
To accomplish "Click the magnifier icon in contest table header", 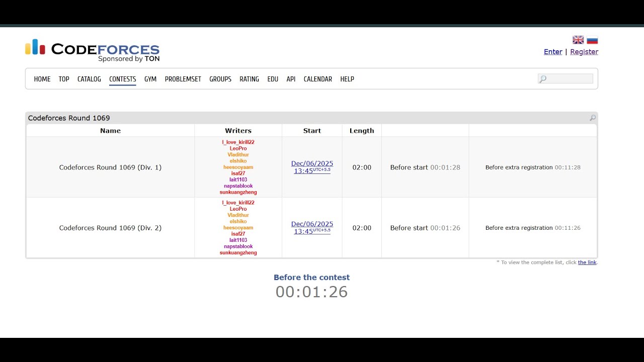I will [x=593, y=118].
